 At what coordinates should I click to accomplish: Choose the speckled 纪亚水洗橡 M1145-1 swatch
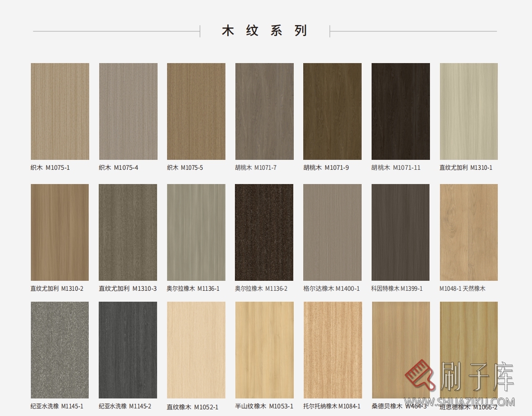[60, 350]
